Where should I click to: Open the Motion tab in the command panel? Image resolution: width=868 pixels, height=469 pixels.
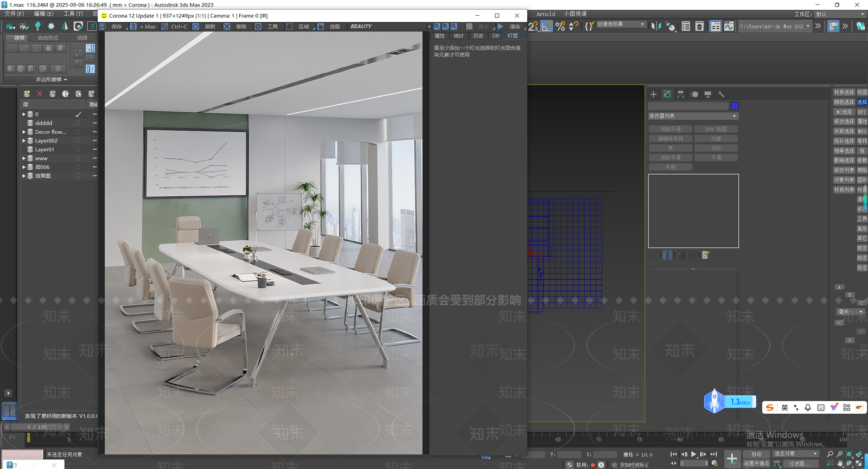pyautogui.click(x=694, y=94)
